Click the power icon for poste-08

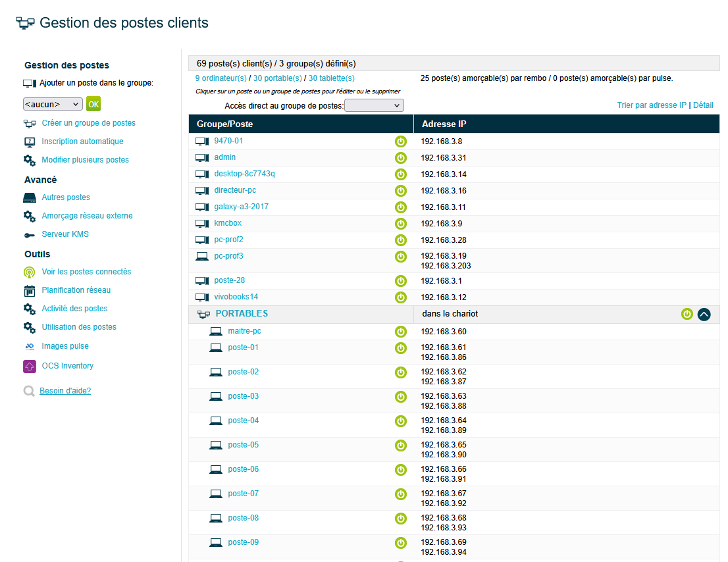(401, 519)
